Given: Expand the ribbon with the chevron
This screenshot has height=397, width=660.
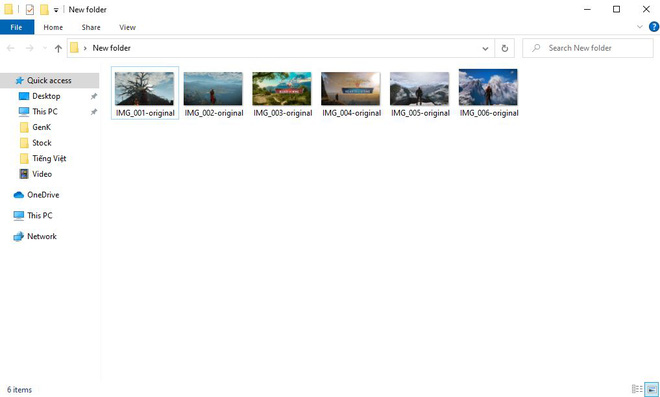Looking at the screenshot, I should 640,27.
